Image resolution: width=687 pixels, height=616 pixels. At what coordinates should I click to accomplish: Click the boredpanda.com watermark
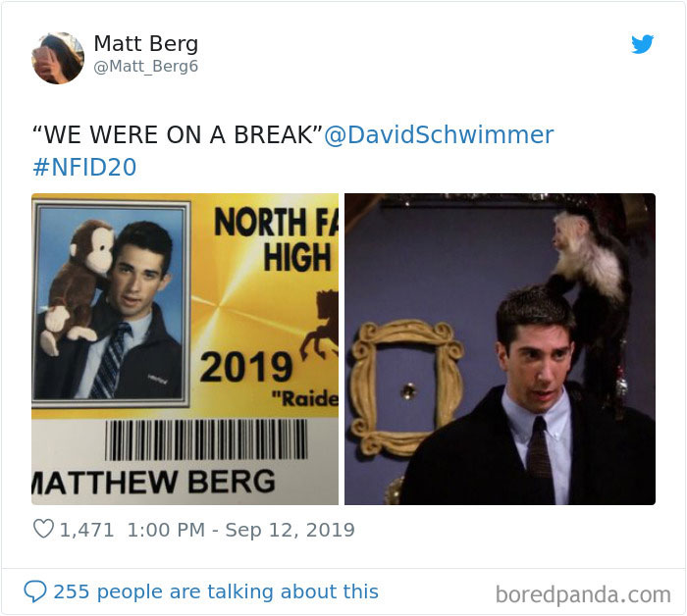coord(583,594)
